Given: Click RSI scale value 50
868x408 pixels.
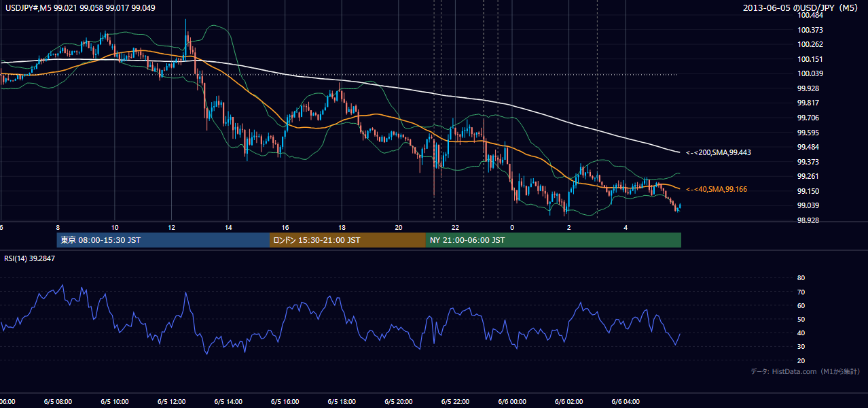Looking at the screenshot, I should 801,319.
